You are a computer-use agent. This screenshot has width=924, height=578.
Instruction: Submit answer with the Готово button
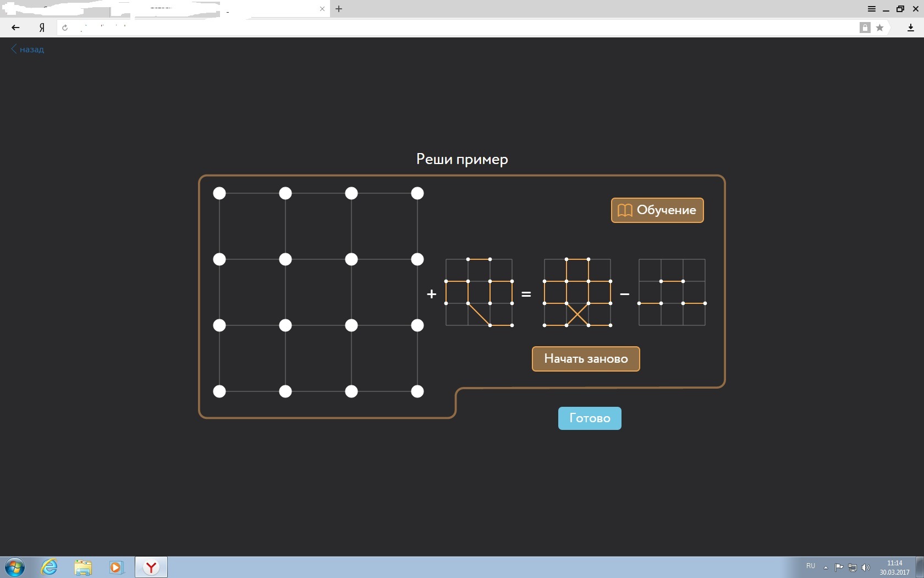pos(590,418)
